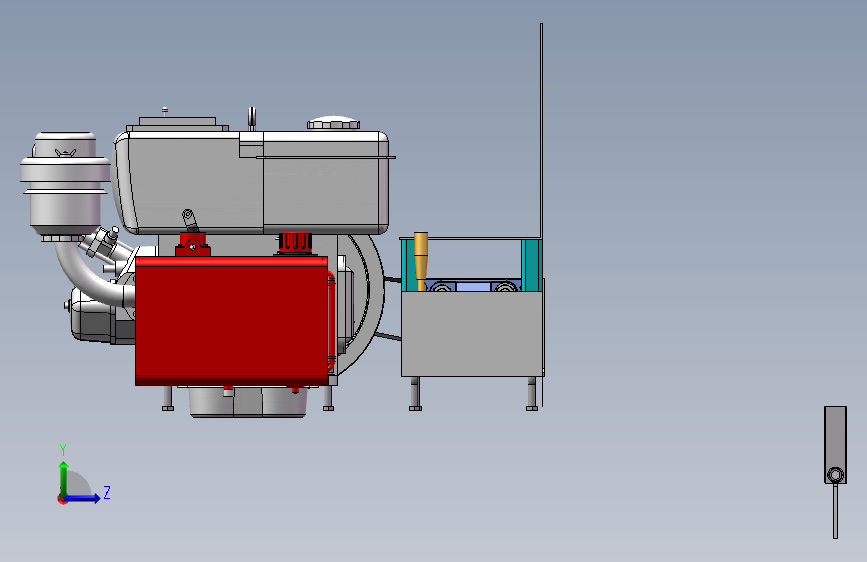Select the left support foot under gray box

pyautogui.click(x=415, y=394)
